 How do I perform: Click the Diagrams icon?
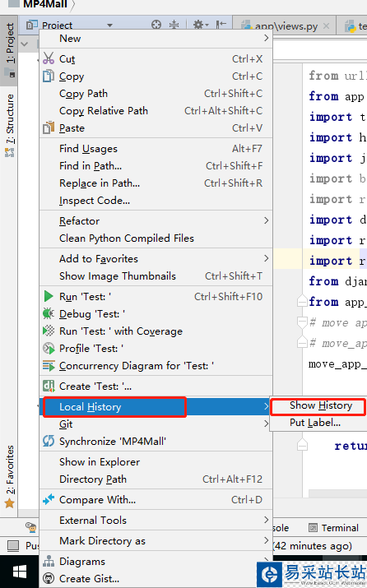coord(49,562)
